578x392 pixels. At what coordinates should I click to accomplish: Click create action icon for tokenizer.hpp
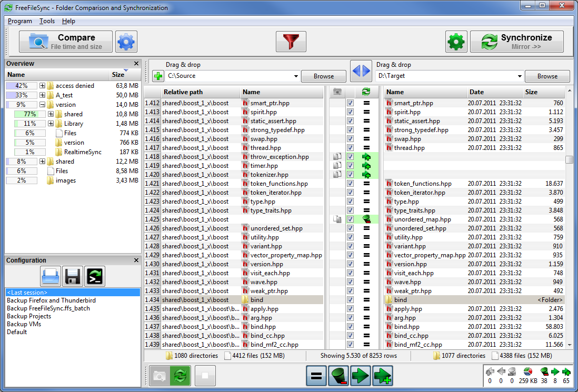[366, 175]
